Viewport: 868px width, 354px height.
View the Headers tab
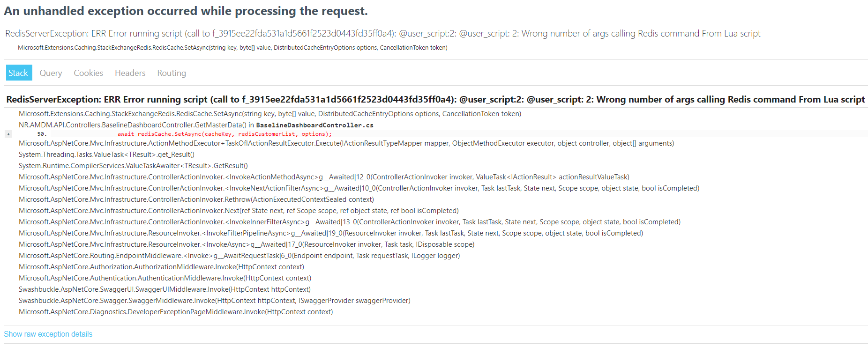[x=129, y=73]
